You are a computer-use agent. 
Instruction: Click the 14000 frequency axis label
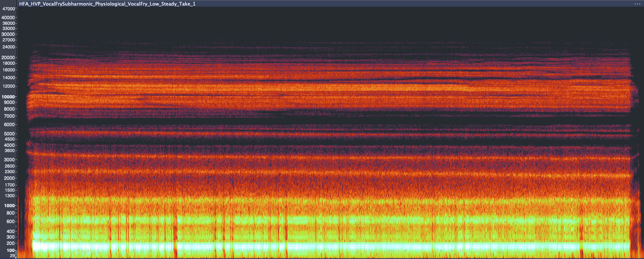pos(8,78)
